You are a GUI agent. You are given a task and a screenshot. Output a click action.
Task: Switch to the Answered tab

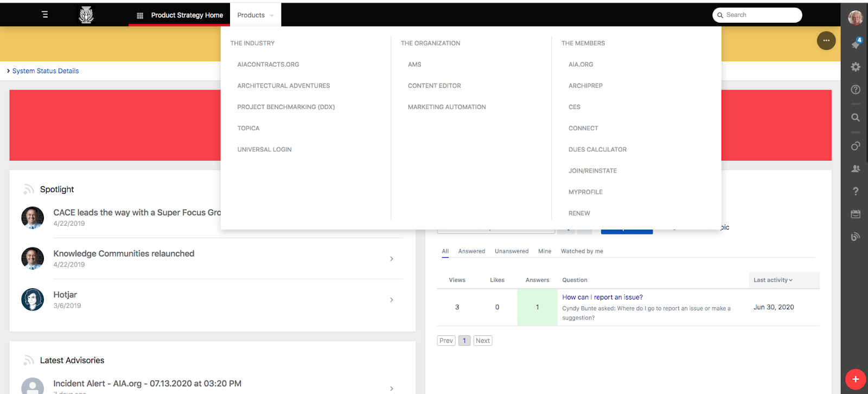(471, 251)
